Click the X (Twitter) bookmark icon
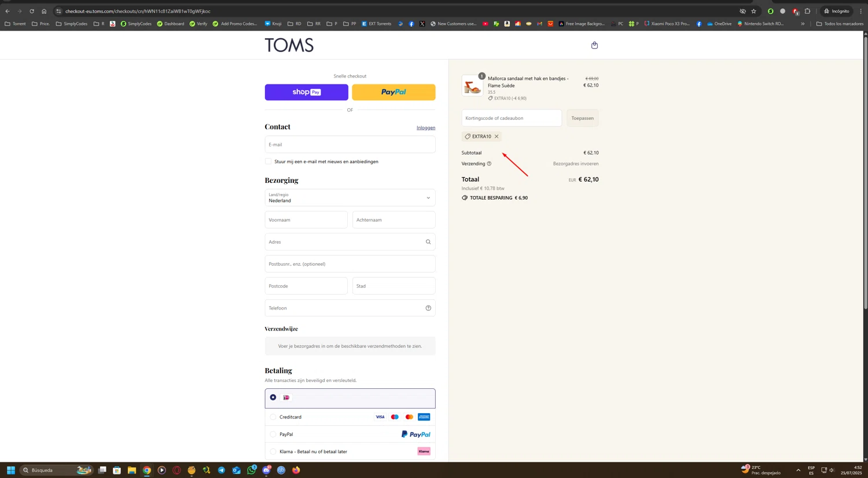This screenshot has width=868, height=478. [422, 24]
